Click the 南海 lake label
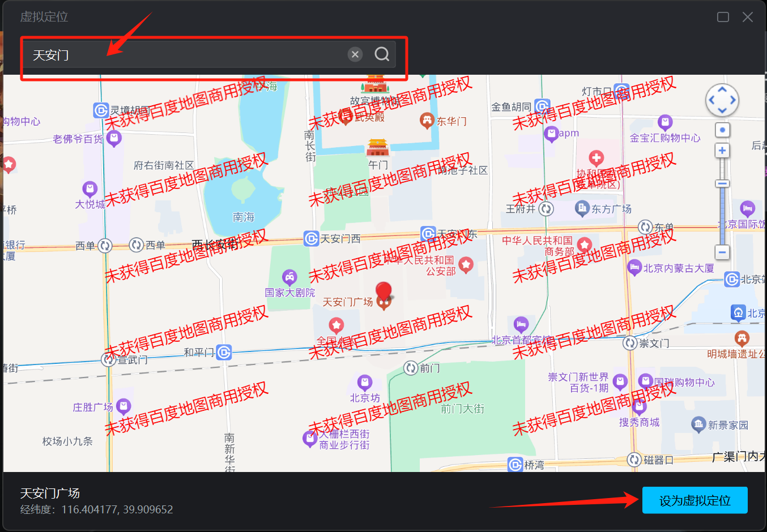The width and height of the screenshot is (767, 532). click(244, 217)
